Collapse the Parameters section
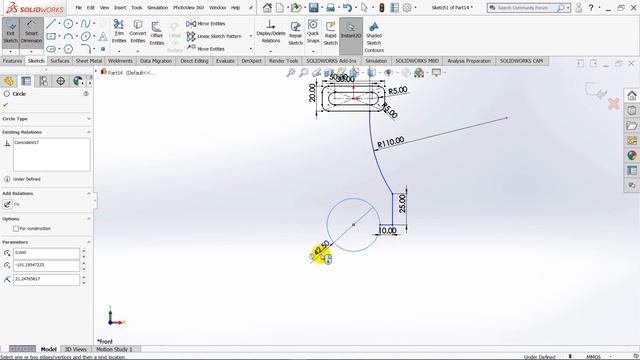 [89, 242]
